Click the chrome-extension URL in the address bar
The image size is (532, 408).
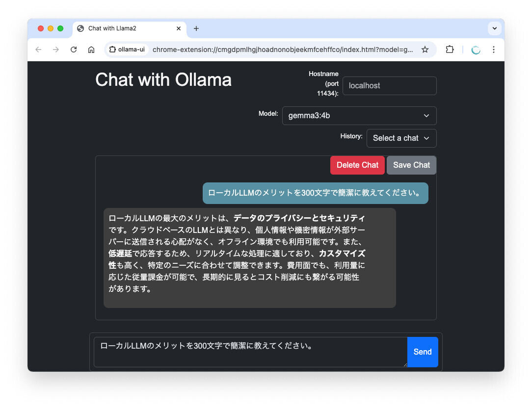tap(283, 50)
